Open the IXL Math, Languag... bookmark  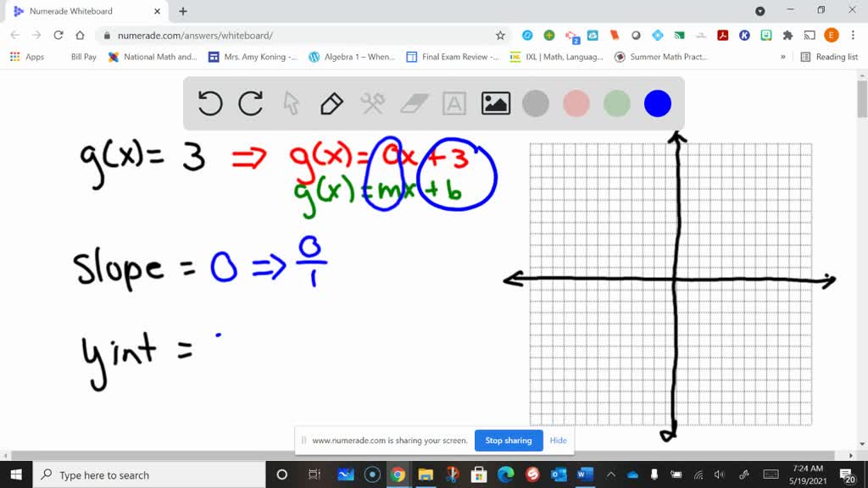point(556,57)
